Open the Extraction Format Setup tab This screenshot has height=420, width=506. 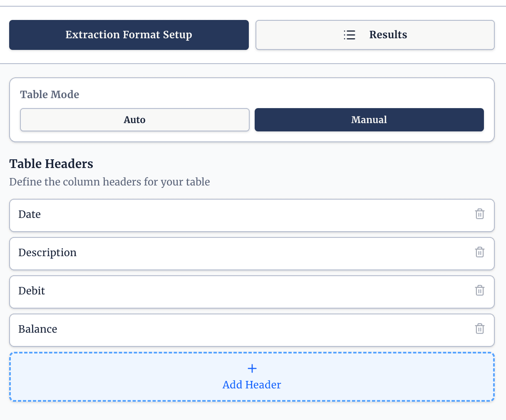[129, 35]
